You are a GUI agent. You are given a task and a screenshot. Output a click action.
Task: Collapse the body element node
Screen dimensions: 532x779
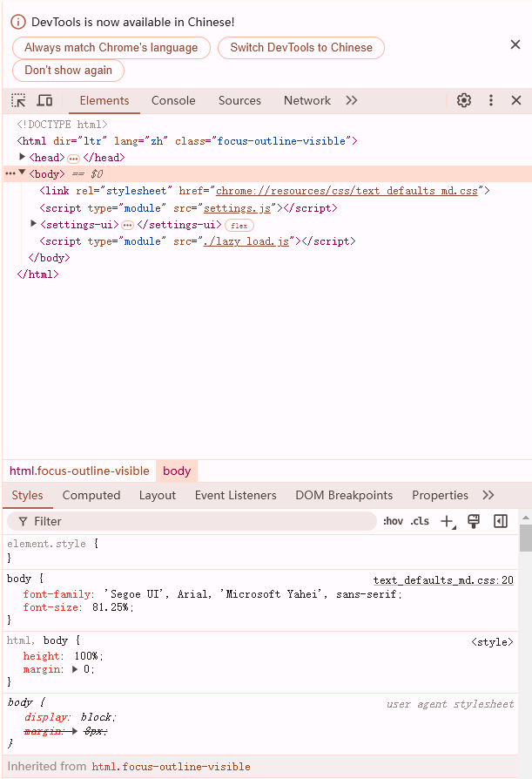click(23, 173)
